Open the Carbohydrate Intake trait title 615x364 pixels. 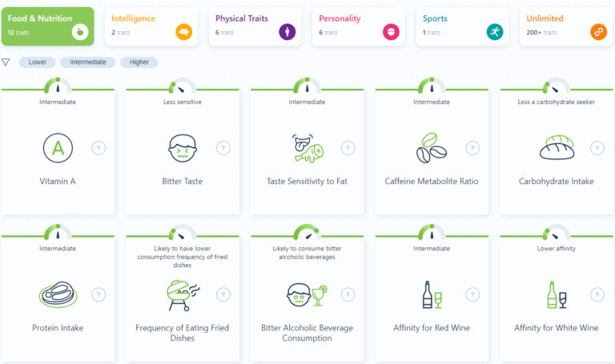click(x=557, y=182)
